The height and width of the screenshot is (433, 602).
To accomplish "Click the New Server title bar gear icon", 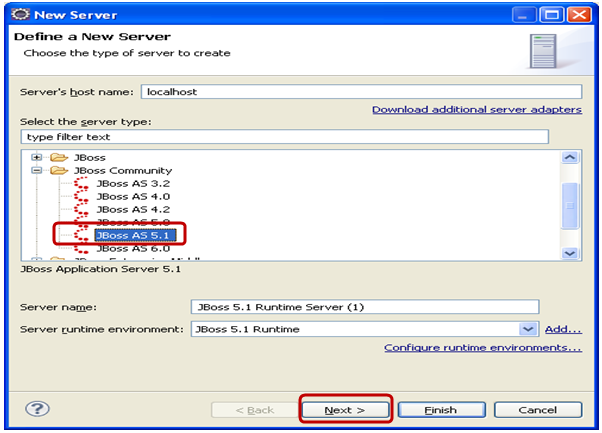I will (20, 15).
